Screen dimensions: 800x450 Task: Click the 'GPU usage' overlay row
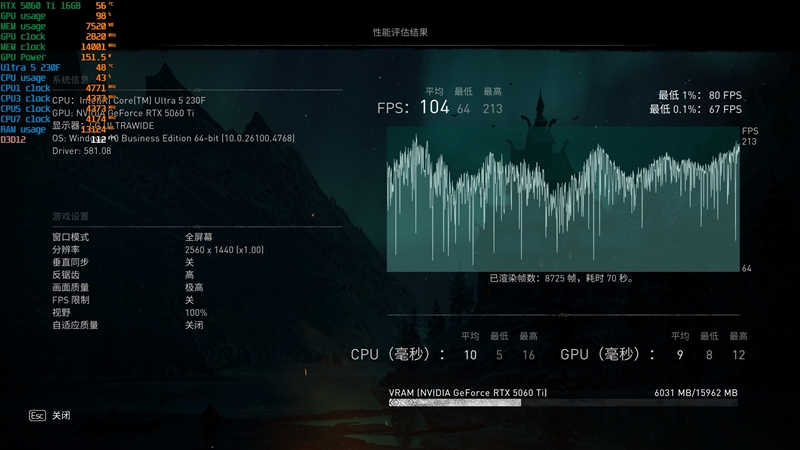[x=56, y=16]
